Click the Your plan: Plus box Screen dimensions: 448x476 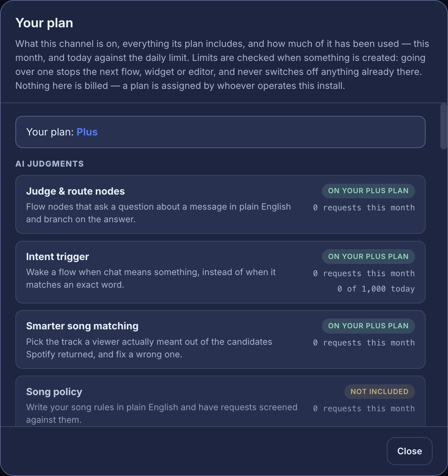click(x=220, y=132)
